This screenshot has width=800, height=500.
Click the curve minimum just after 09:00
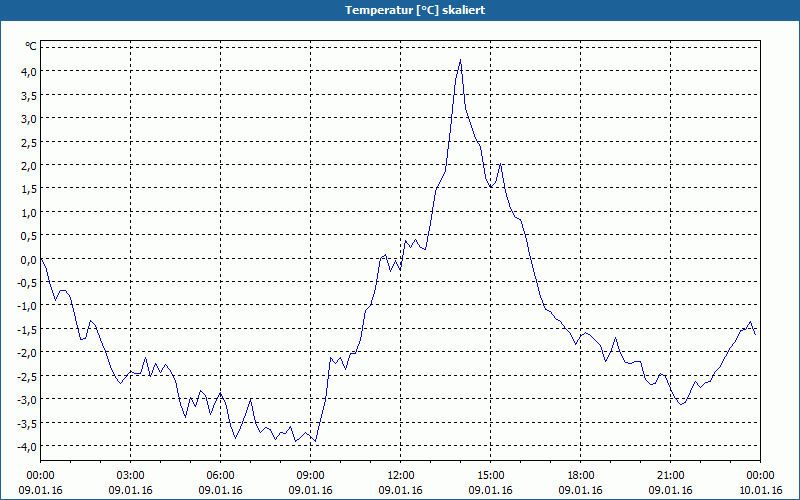(x=315, y=441)
